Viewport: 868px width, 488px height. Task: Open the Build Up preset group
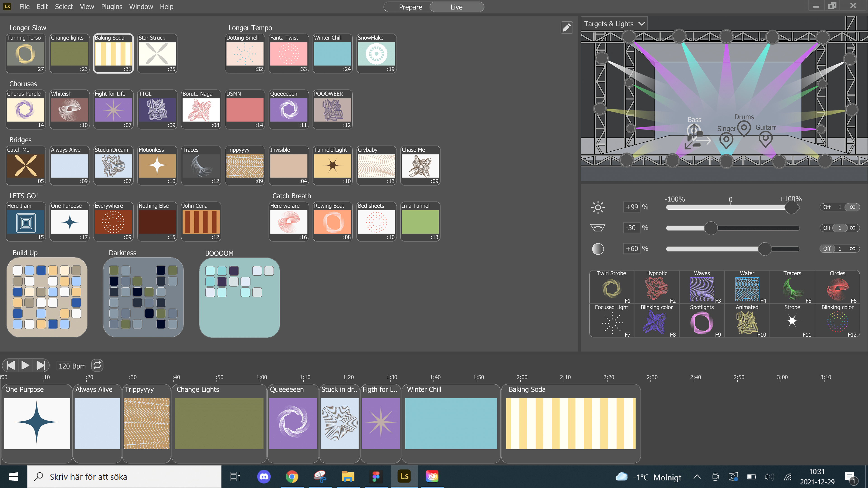tap(47, 297)
